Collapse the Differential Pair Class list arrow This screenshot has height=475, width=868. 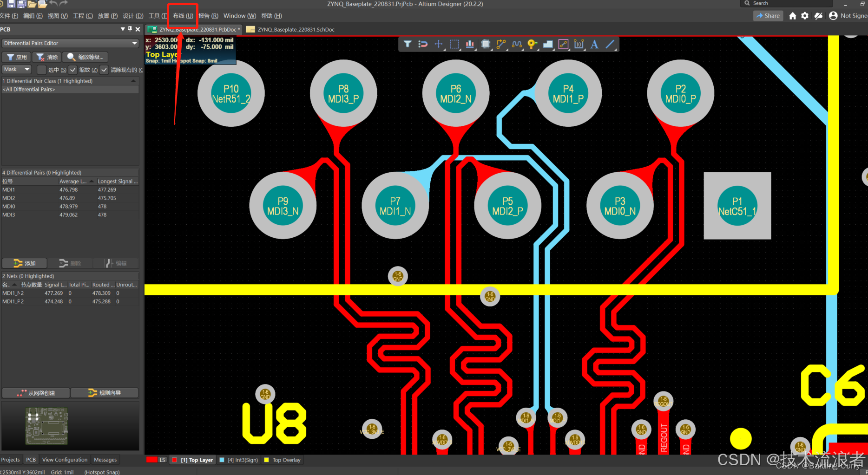pyautogui.click(x=133, y=81)
